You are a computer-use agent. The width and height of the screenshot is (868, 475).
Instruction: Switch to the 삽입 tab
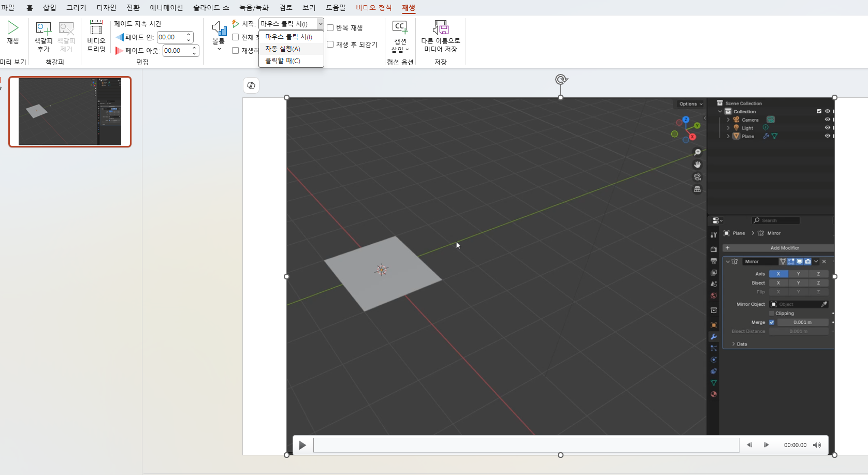tap(50, 8)
